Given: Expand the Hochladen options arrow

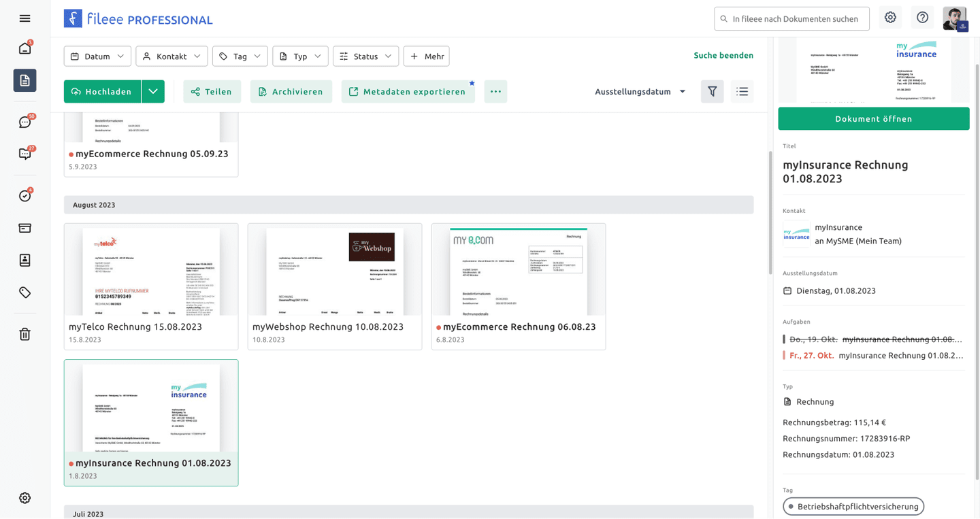Looking at the screenshot, I should 153,92.
